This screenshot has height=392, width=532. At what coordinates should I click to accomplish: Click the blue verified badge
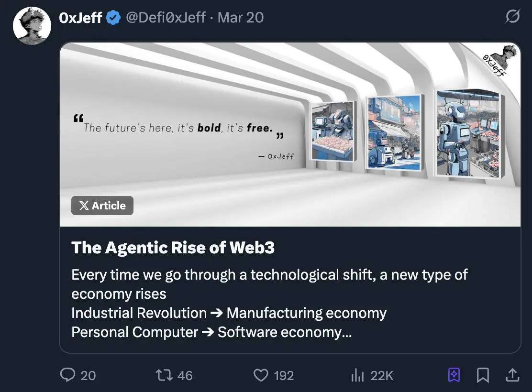click(x=113, y=18)
